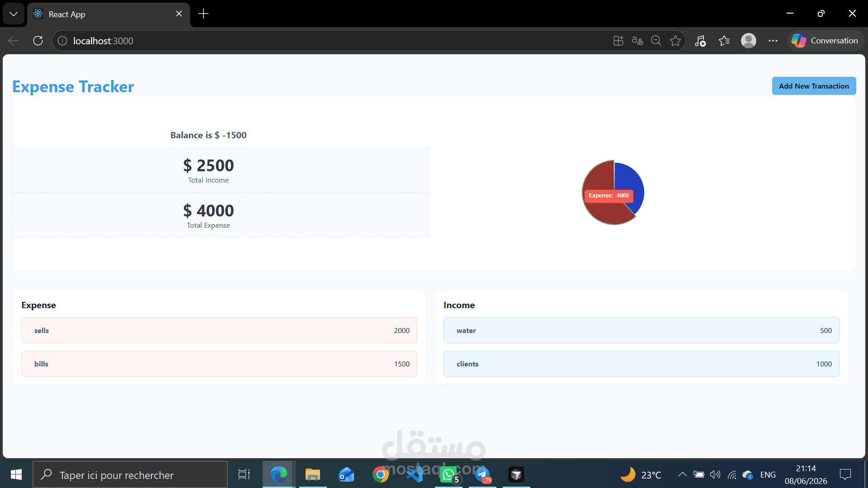
Task: Open the OneDrive cloud tray icon
Action: pos(748,475)
